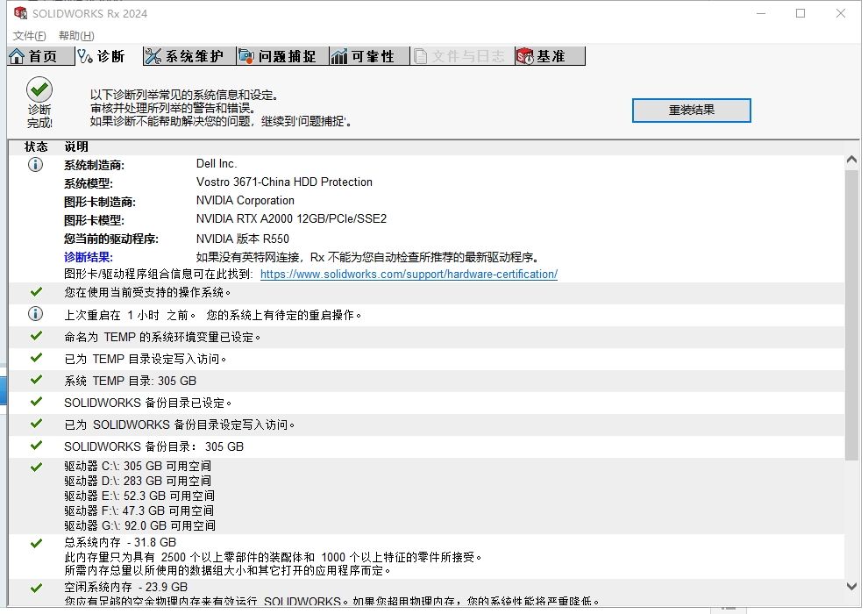Click the tools icon on 系统维护 tab

tap(153, 56)
